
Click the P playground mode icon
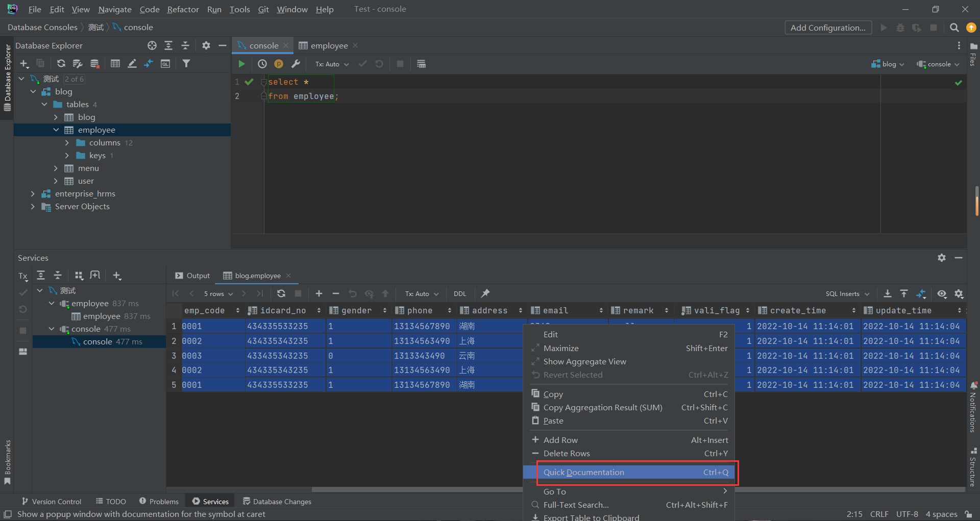click(279, 64)
